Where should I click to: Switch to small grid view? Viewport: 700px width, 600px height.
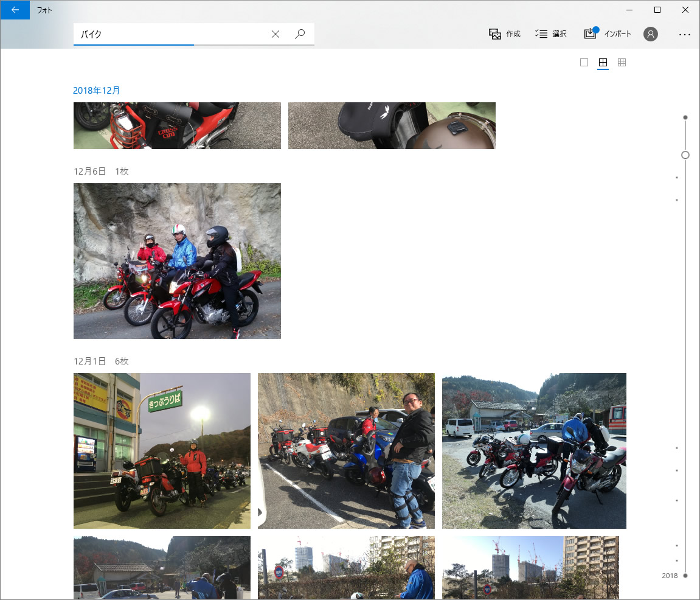point(622,62)
